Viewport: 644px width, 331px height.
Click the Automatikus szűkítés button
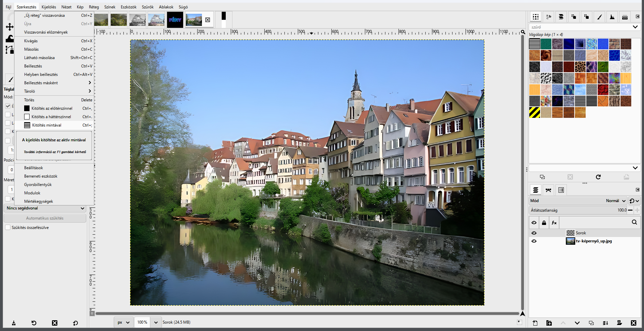pyautogui.click(x=45, y=218)
